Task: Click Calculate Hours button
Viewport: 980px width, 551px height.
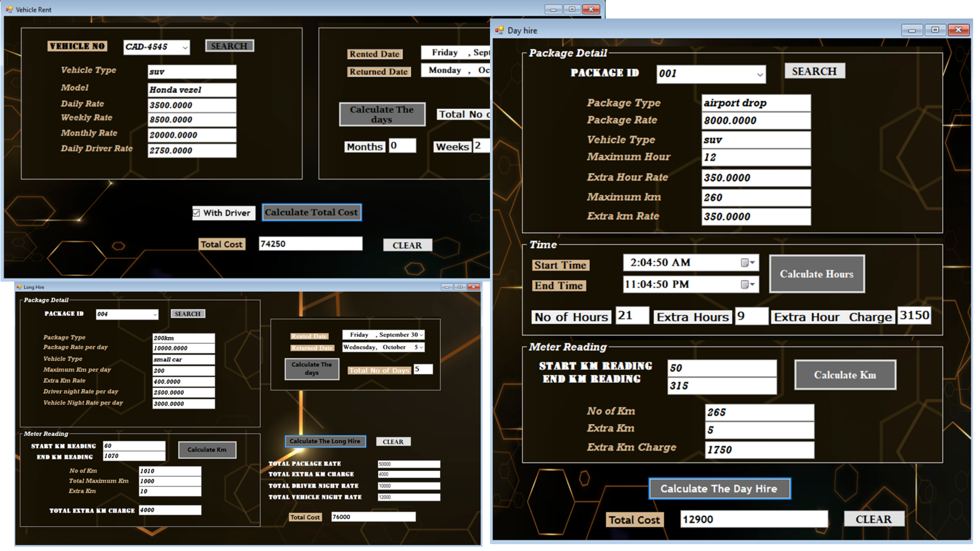Action: coord(817,274)
